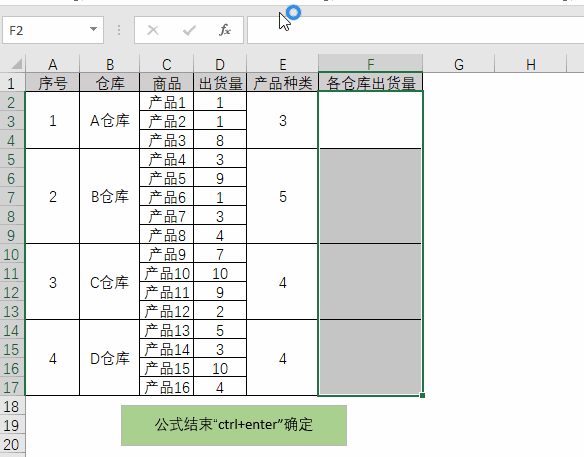584x457 pixels.
Task: Select the merged cell B仓库
Action: pos(110,196)
